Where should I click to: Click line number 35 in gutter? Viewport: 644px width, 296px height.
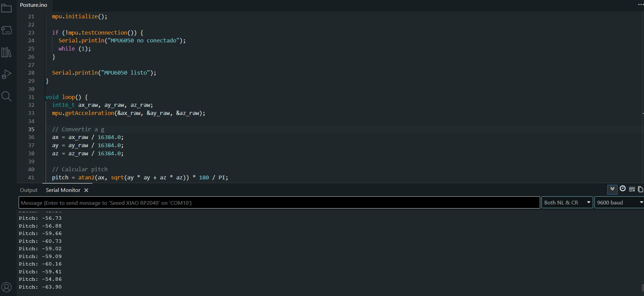[x=31, y=129]
